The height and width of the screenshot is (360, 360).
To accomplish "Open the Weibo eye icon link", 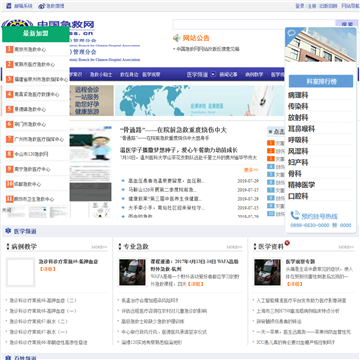I will pyautogui.click(x=41, y=6).
